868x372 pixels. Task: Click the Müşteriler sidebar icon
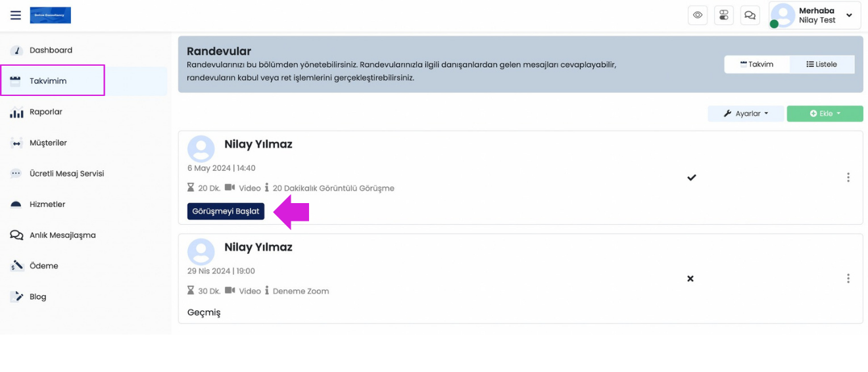(x=16, y=143)
